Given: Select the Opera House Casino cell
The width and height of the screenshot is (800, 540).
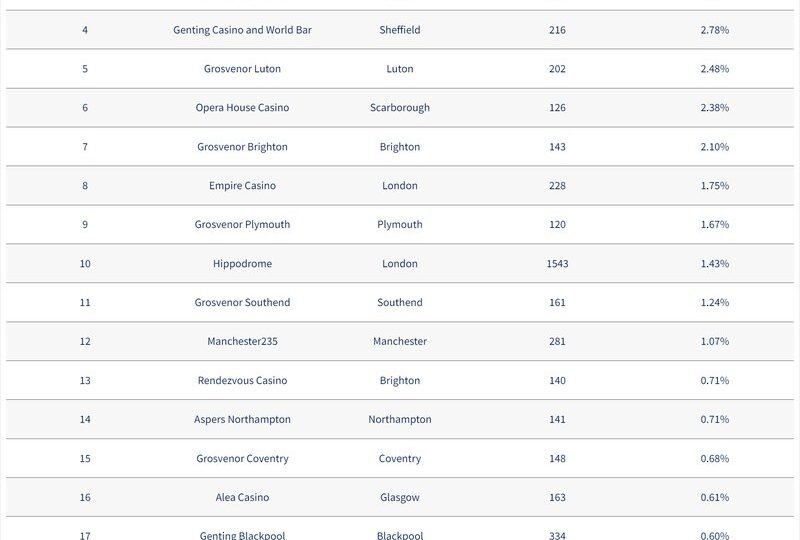Looking at the screenshot, I should (x=242, y=108).
